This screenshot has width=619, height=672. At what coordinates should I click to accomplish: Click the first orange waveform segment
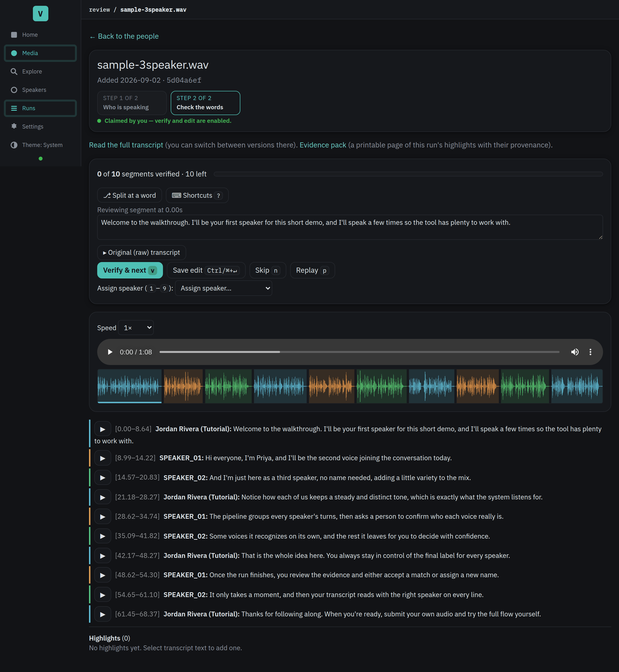(x=183, y=386)
